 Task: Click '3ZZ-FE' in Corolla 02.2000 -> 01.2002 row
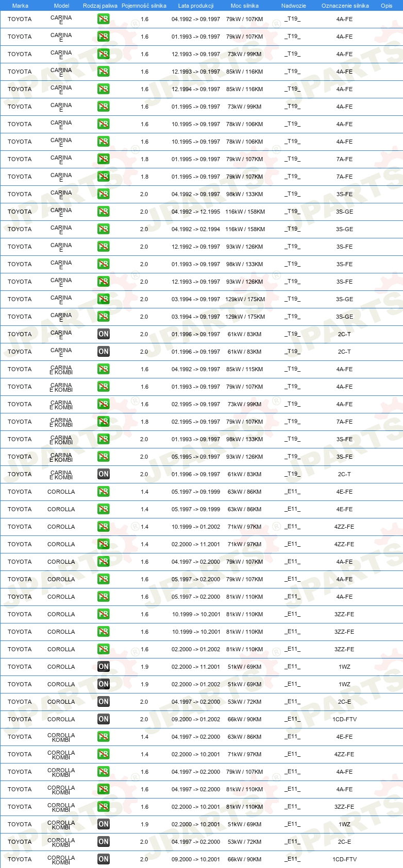pos(345,649)
